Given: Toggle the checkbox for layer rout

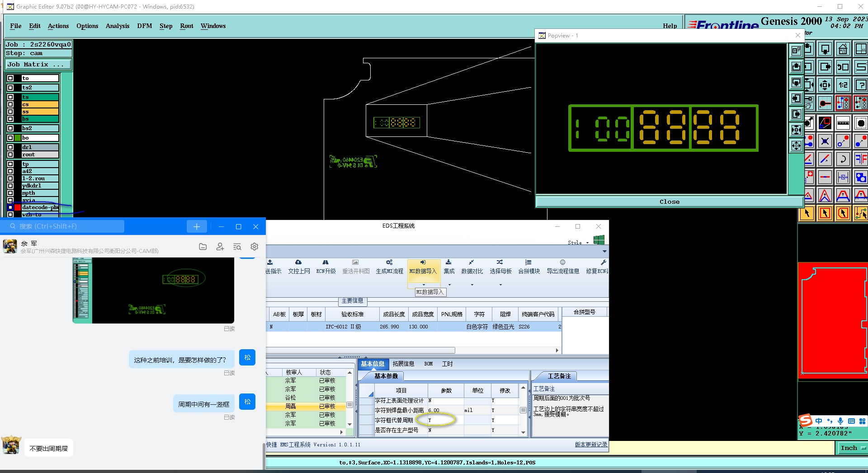Looking at the screenshot, I should (10, 155).
